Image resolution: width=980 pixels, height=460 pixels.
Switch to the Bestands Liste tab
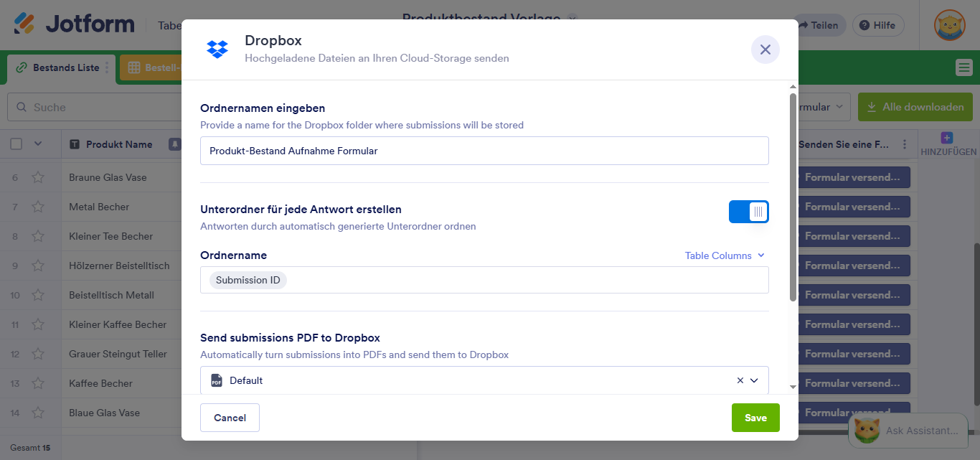click(x=61, y=67)
